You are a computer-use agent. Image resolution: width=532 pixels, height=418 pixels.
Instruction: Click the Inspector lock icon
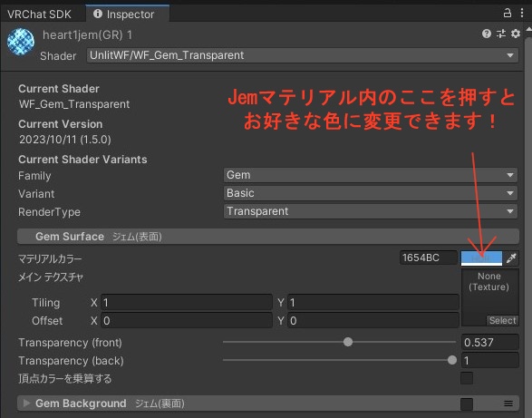[x=508, y=13]
